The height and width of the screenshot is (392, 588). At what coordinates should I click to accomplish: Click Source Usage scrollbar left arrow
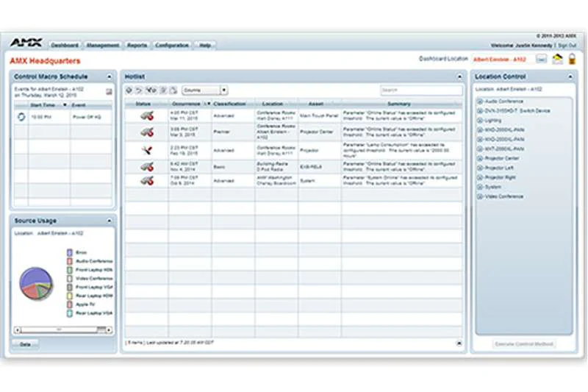[x=17, y=330]
